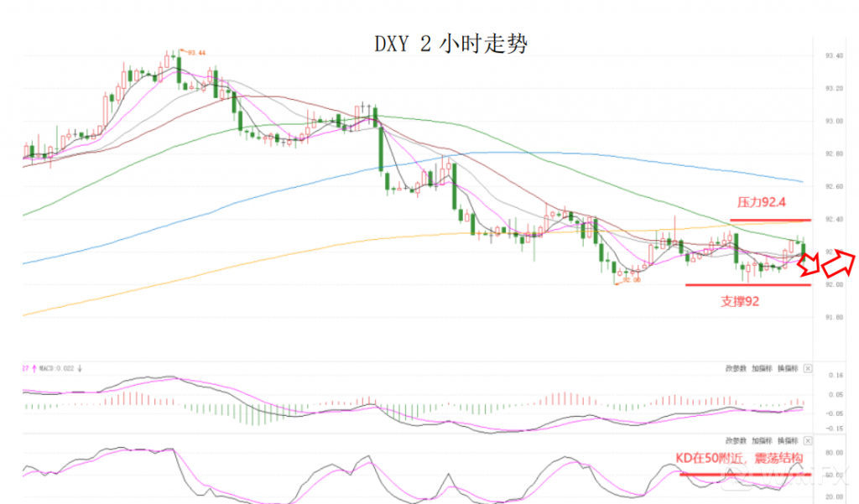The width and height of the screenshot is (859, 504).
Task: Select the 压力92.4 resistance label
Action: click(760, 203)
